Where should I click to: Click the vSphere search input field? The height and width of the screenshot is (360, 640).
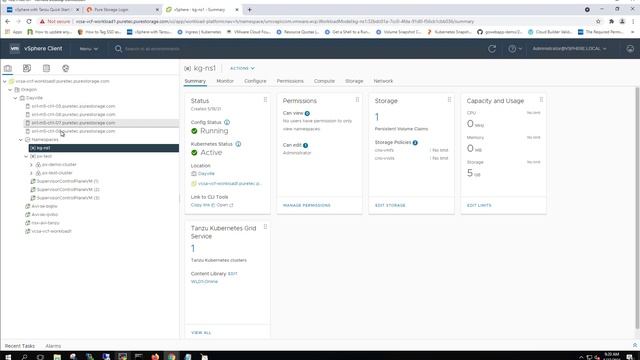point(152,49)
